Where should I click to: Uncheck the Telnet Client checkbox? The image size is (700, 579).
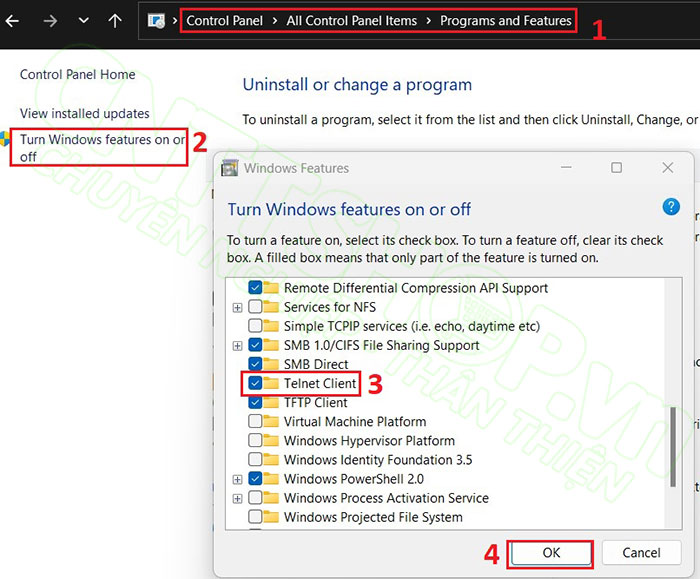point(255,384)
